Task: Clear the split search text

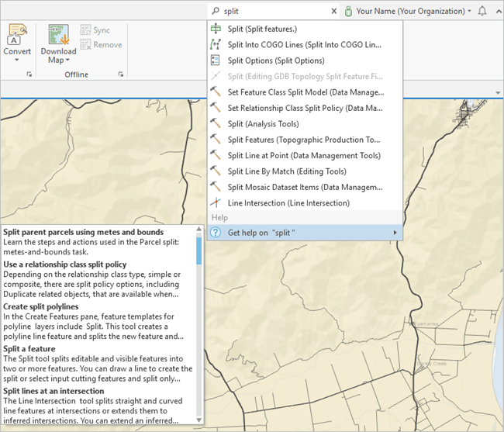Action: click(x=334, y=12)
